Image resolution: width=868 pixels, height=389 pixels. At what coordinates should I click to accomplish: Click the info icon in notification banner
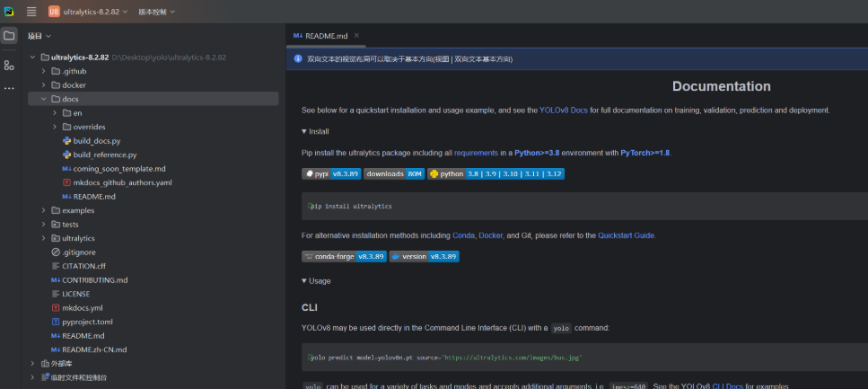point(298,58)
